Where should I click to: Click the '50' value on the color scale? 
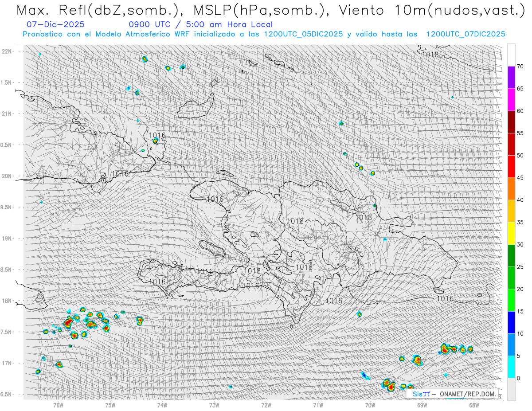point(520,156)
